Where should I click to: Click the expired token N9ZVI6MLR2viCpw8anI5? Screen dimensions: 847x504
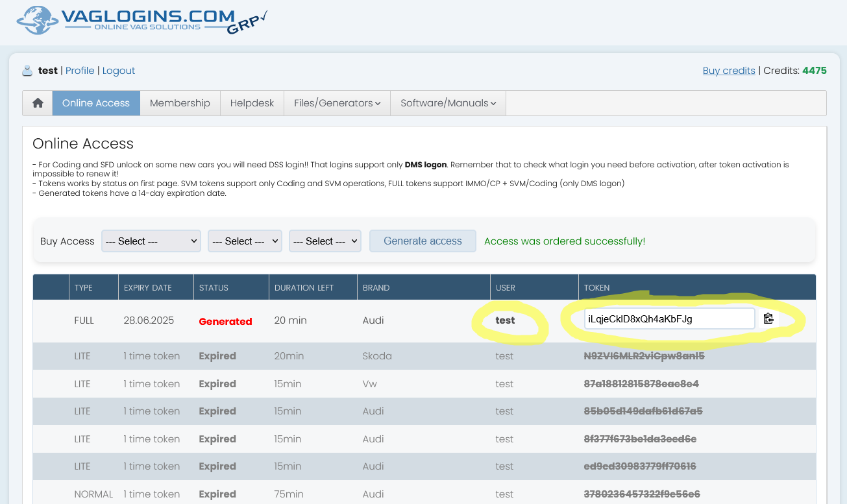[x=644, y=356]
